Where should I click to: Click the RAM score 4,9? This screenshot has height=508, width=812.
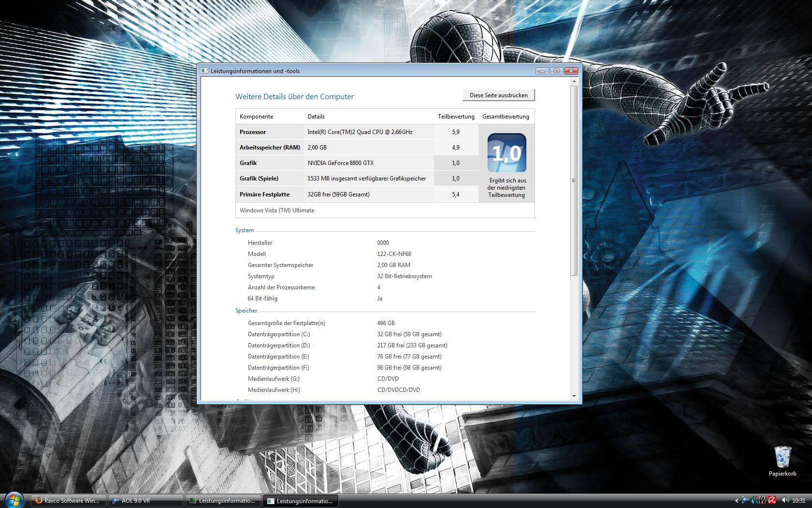tap(456, 148)
